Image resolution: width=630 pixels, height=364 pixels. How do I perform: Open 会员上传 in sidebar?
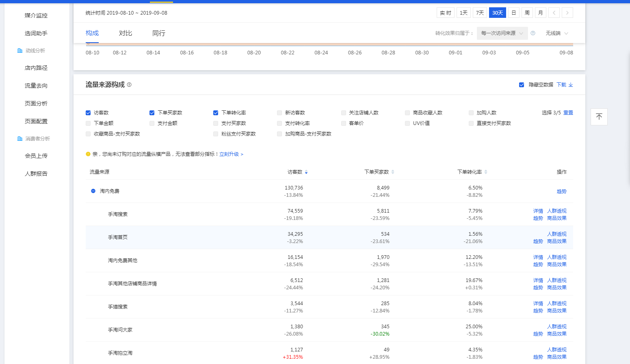coord(36,156)
